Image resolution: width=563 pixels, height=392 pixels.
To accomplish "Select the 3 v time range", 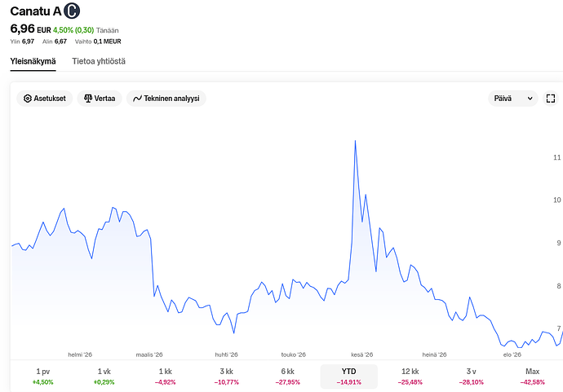I will (471, 377).
